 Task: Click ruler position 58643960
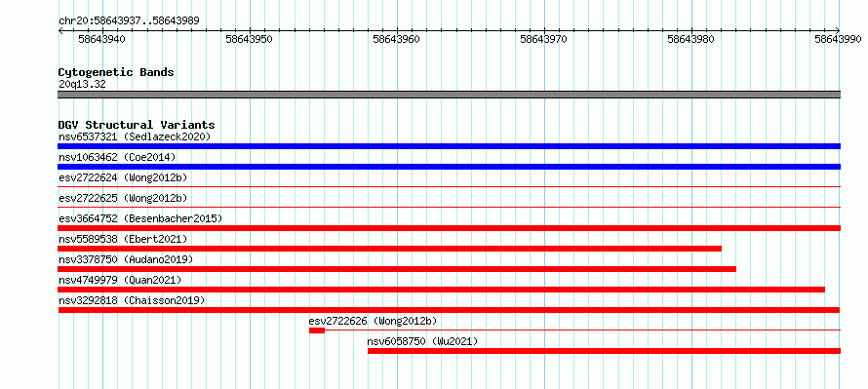(x=396, y=39)
